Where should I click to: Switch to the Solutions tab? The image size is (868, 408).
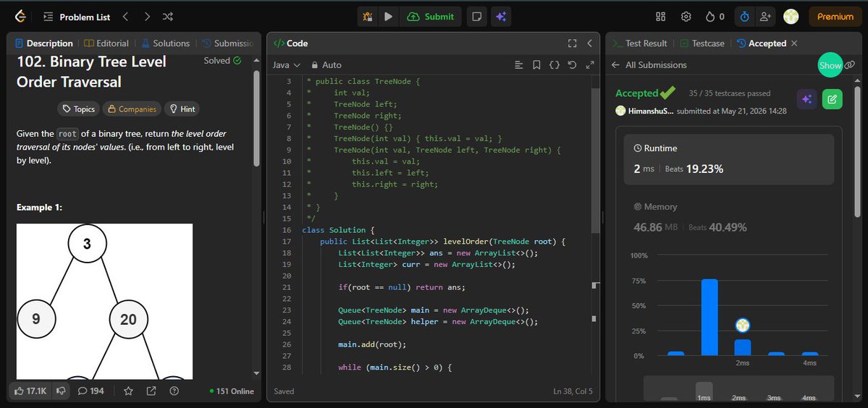[166, 43]
